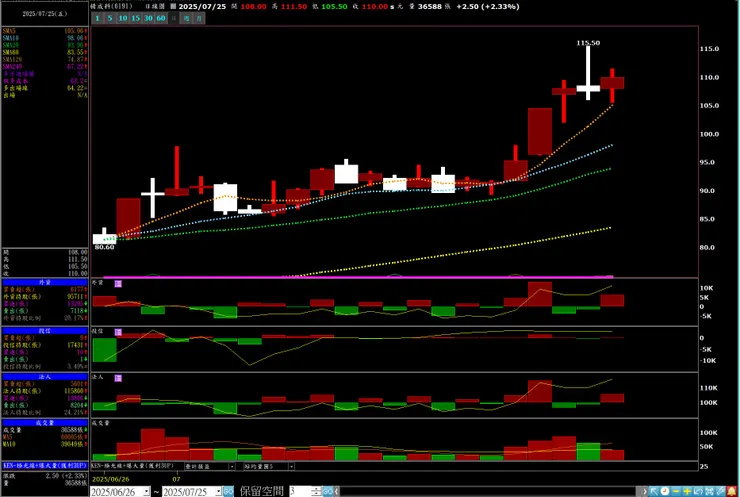Click the yellow plus zoom-in icon
This screenshot has width=740, height=497.
click(x=687, y=491)
